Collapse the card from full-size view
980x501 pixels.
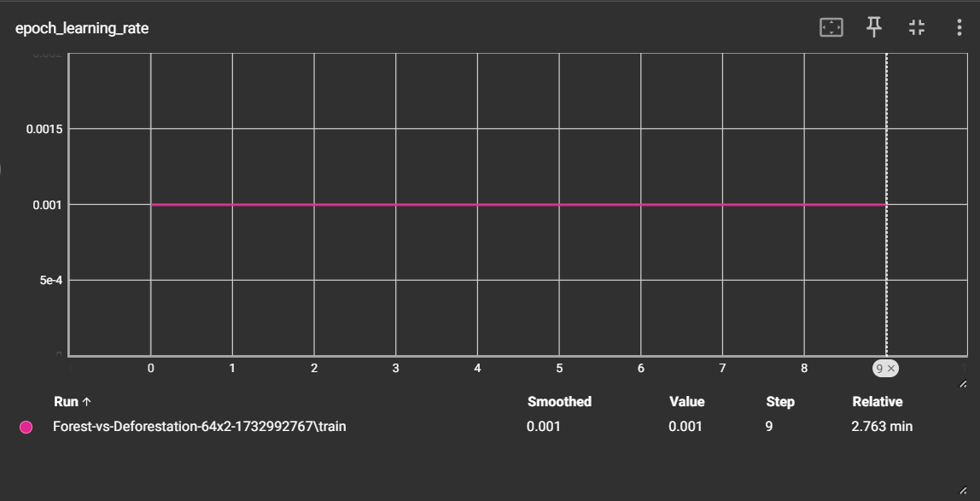coord(917,28)
